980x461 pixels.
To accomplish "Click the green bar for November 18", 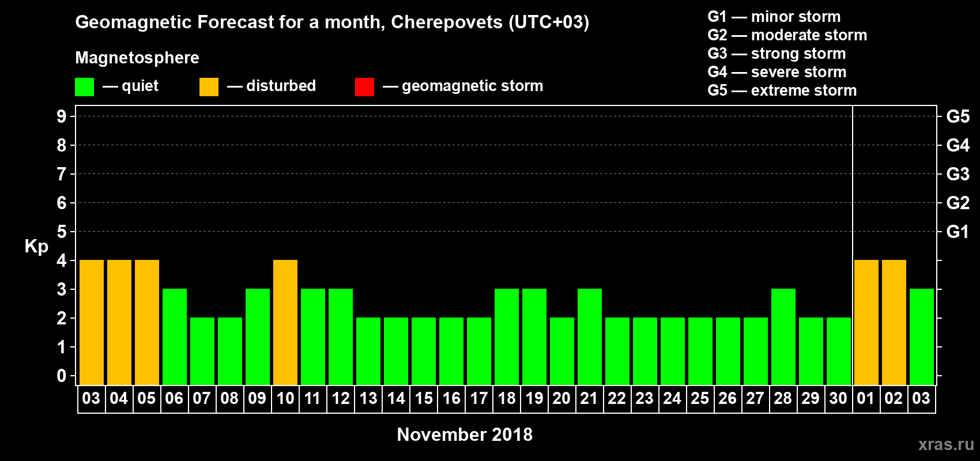I will (507, 337).
